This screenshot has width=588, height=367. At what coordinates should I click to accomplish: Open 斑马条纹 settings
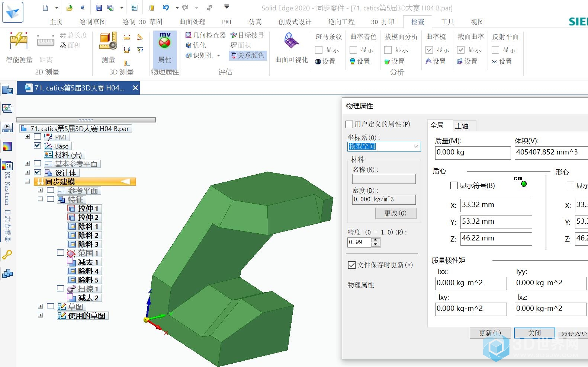[x=325, y=61]
